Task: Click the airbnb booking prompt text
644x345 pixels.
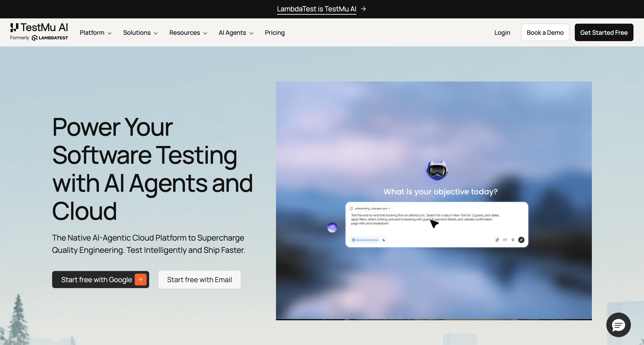Action: coord(425,219)
